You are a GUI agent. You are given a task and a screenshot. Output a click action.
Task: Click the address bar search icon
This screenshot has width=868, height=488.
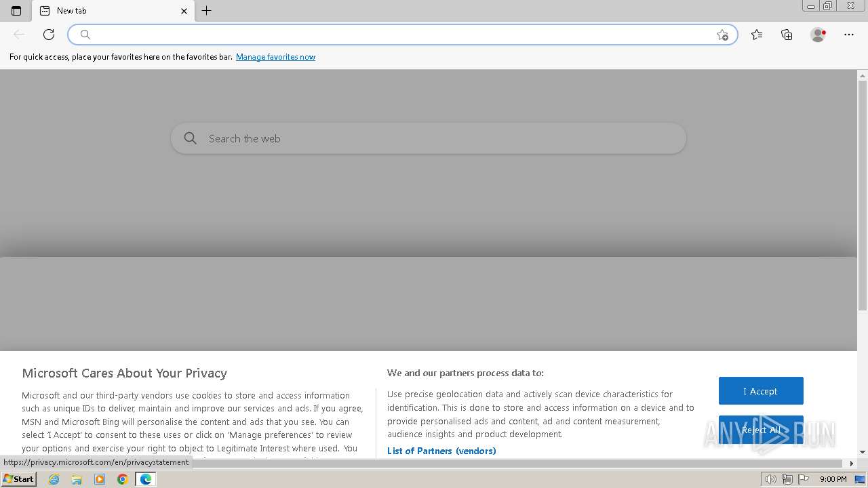point(85,35)
